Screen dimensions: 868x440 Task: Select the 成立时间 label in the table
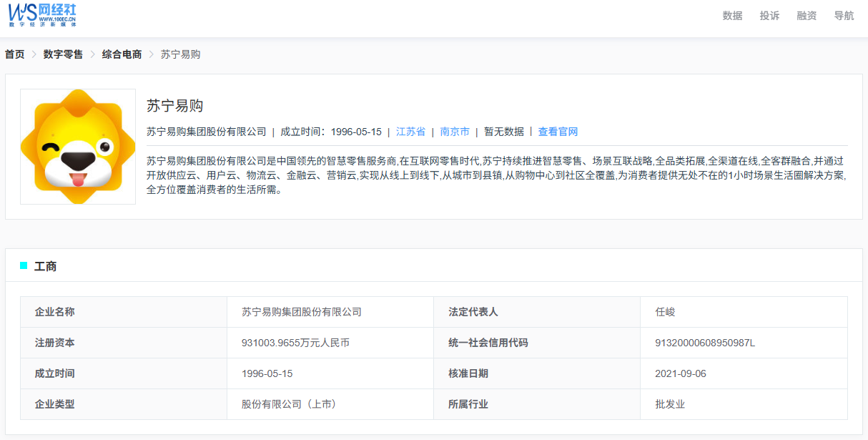click(54, 373)
